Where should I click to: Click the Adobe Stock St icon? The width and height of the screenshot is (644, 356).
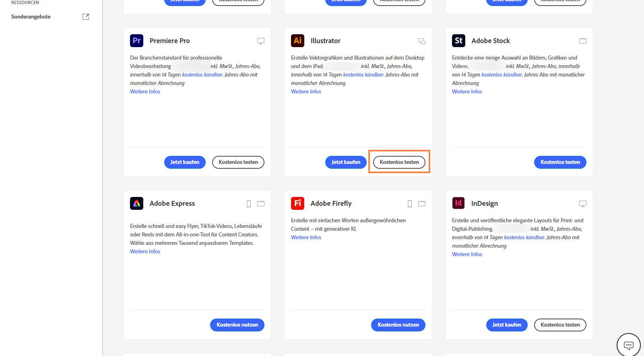pos(459,41)
